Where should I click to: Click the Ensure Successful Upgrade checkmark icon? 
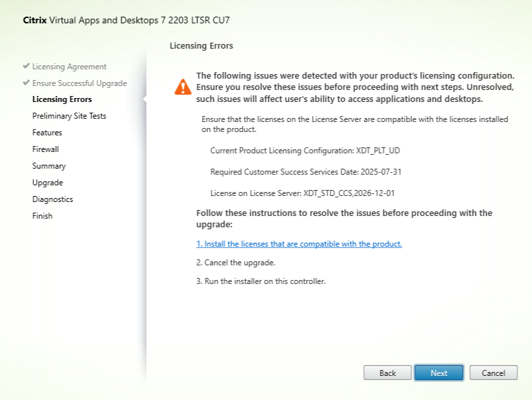[26, 83]
